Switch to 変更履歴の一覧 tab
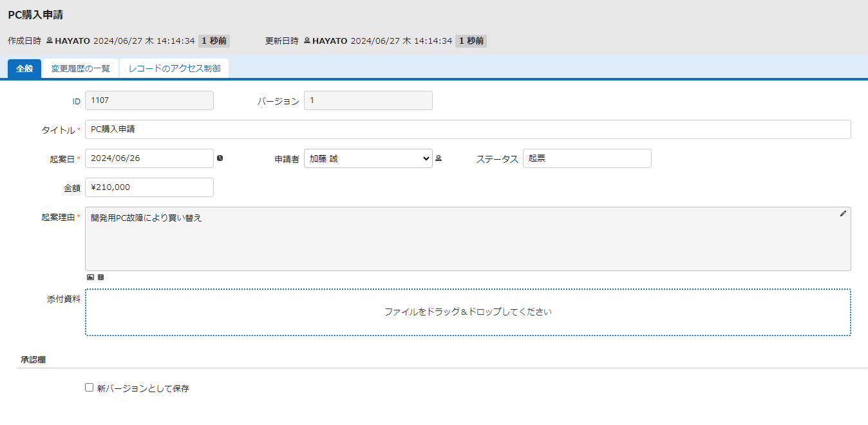The image size is (868, 425). (x=80, y=68)
